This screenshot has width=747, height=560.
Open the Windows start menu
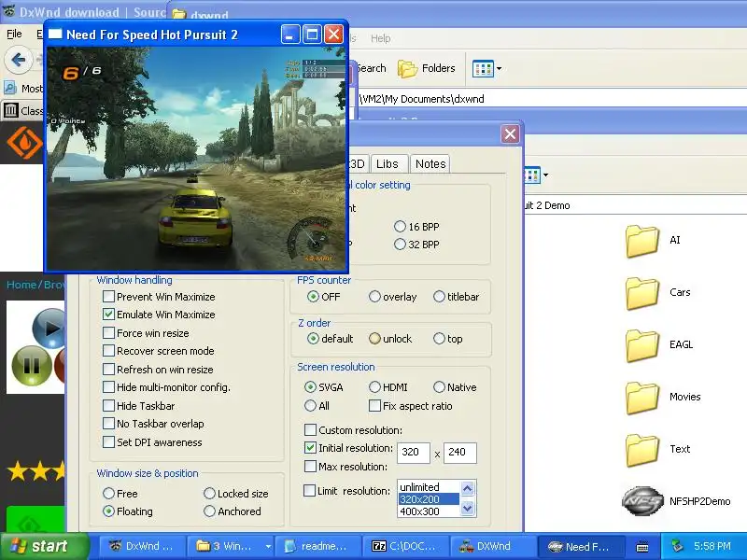click(x=44, y=546)
